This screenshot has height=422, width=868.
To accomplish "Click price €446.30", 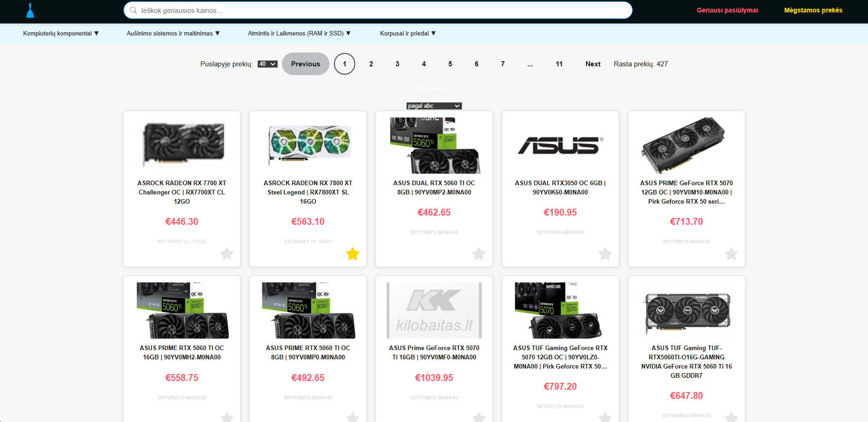I will click(182, 222).
